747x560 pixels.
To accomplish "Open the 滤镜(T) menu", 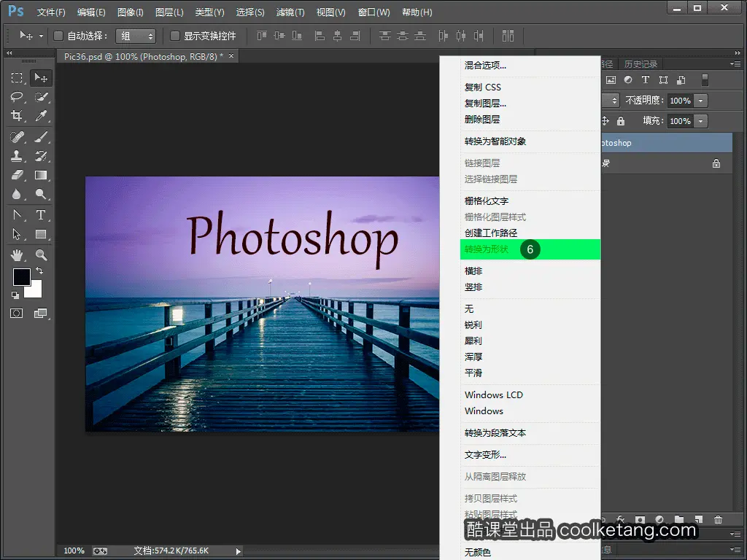I will [290, 12].
